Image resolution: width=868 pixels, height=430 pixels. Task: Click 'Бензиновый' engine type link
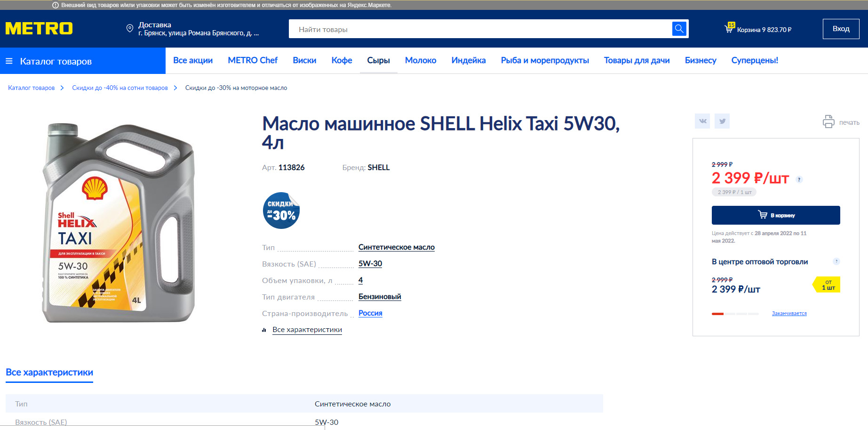tap(380, 297)
